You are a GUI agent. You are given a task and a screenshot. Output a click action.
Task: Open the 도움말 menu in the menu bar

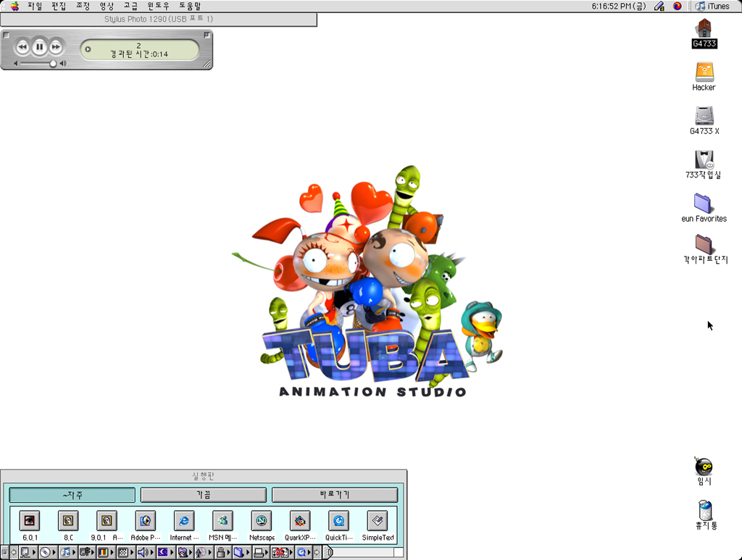click(189, 7)
